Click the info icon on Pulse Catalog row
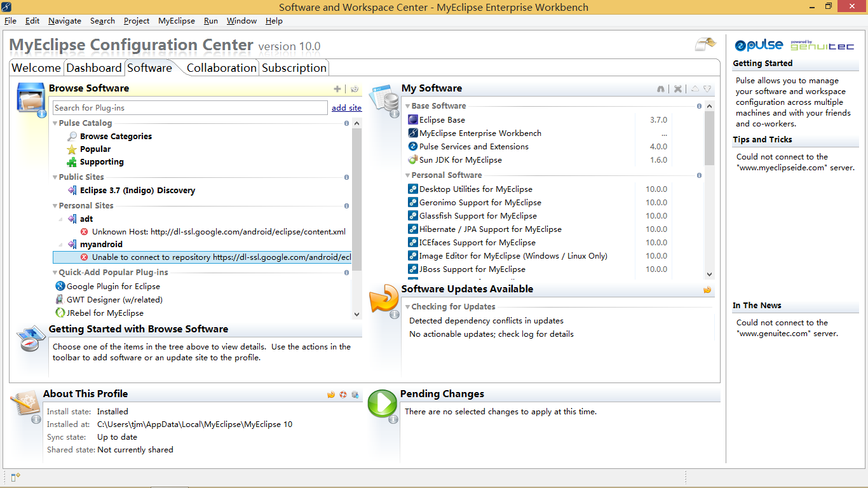Screen dimensions: 868x488 tap(346, 123)
